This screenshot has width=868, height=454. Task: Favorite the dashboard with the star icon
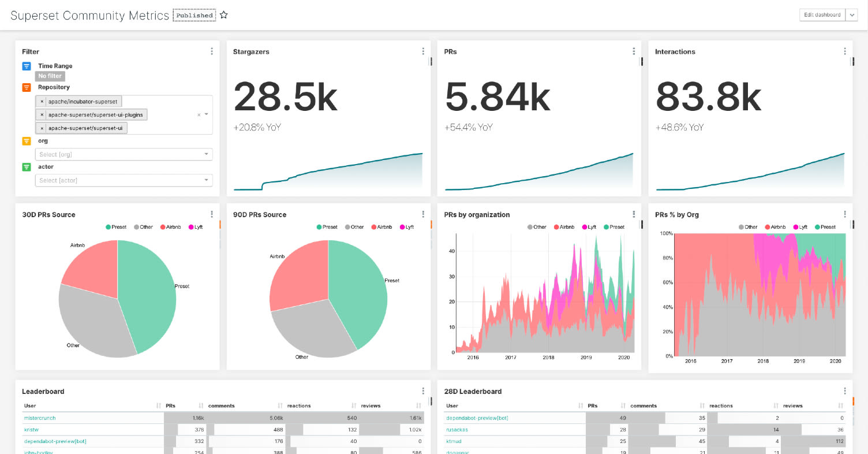point(224,15)
